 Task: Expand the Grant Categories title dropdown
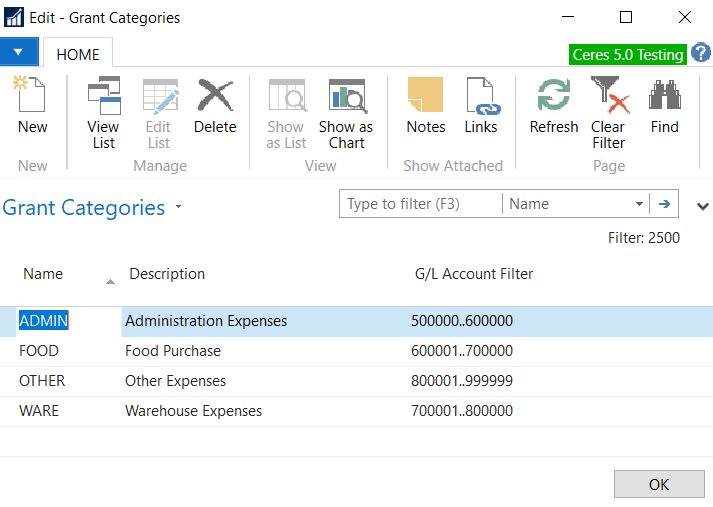pyautogui.click(x=179, y=208)
